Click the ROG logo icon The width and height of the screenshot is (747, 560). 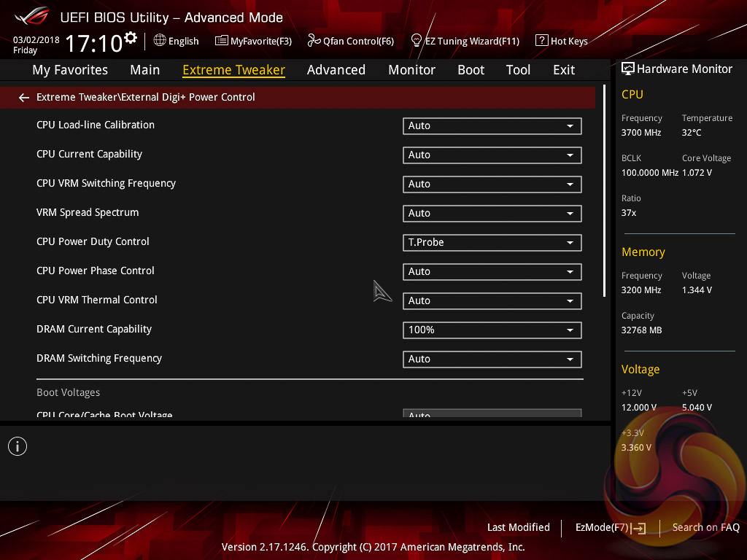[32, 16]
